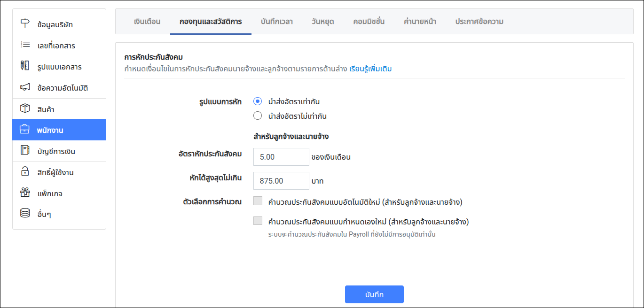
Task: Go to the คอมมิชชั่น tab
Action: click(369, 22)
